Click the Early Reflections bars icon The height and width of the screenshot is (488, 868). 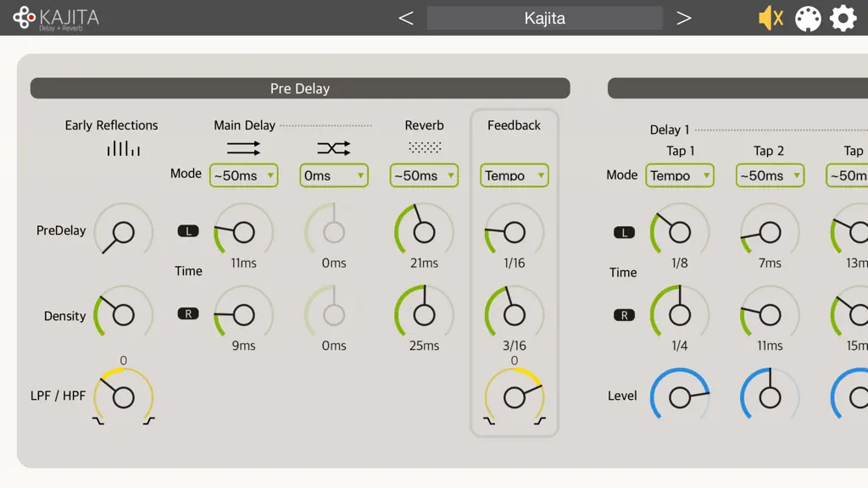(124, 148)
